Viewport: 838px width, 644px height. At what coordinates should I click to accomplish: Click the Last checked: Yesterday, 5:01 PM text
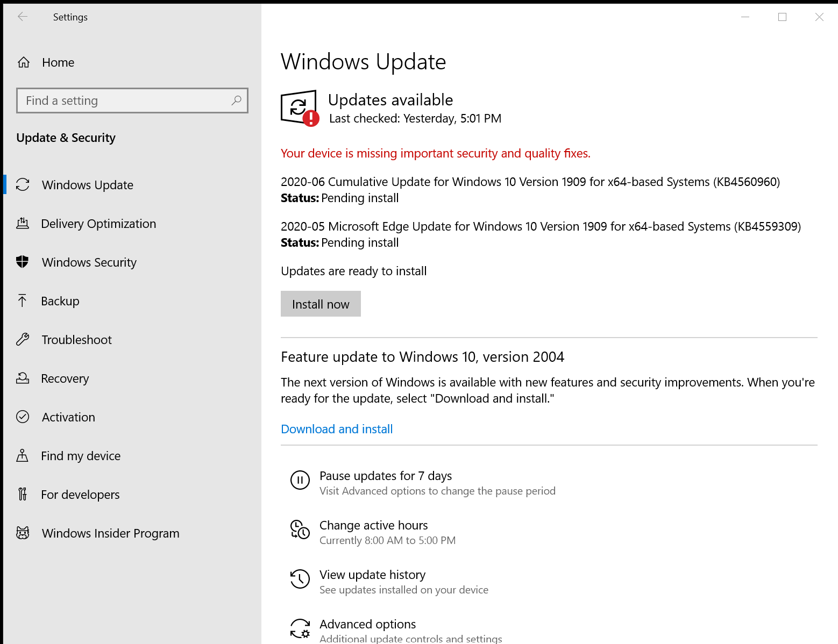coord(415,118)
